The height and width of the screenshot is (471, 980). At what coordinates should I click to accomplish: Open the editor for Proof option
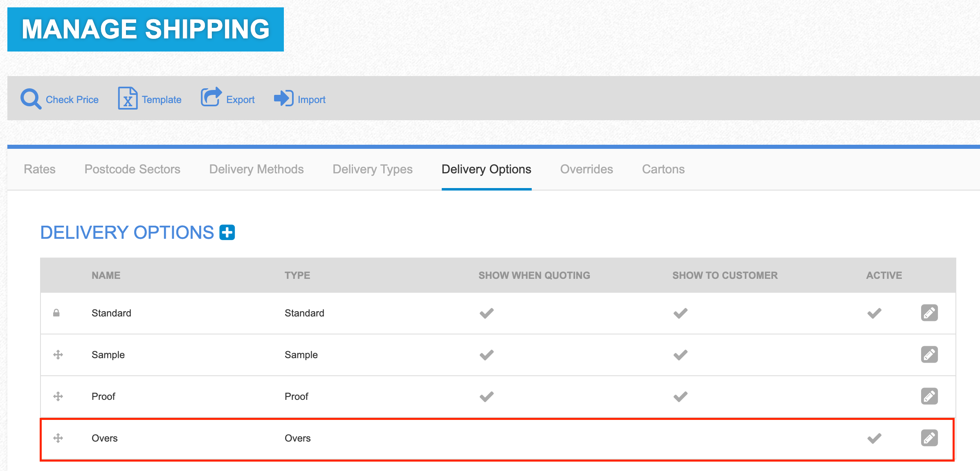[929, 397]
